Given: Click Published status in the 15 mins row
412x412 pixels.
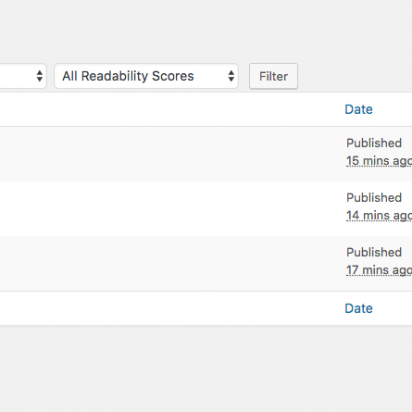Looking at the screenshot, I should tap(374, 143).
